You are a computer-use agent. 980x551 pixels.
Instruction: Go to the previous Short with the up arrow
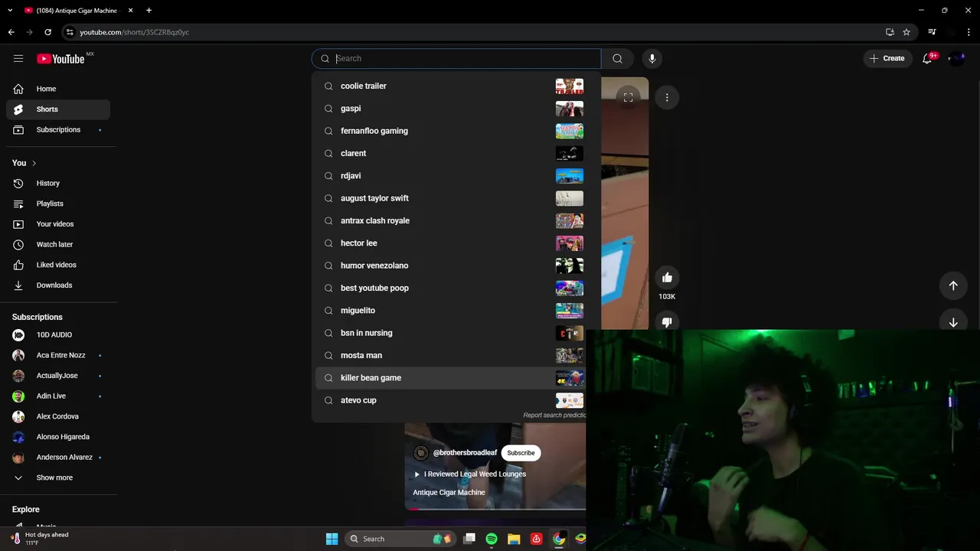(x=953, y=285)
